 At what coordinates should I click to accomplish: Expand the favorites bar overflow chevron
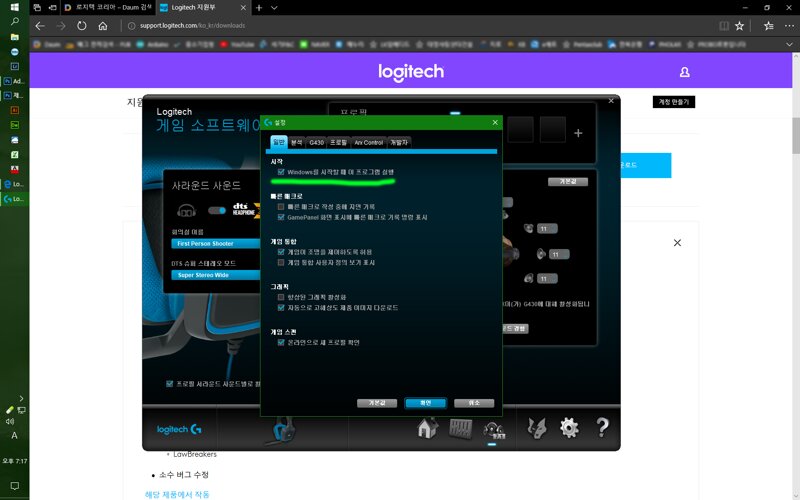tap(789, 45)
